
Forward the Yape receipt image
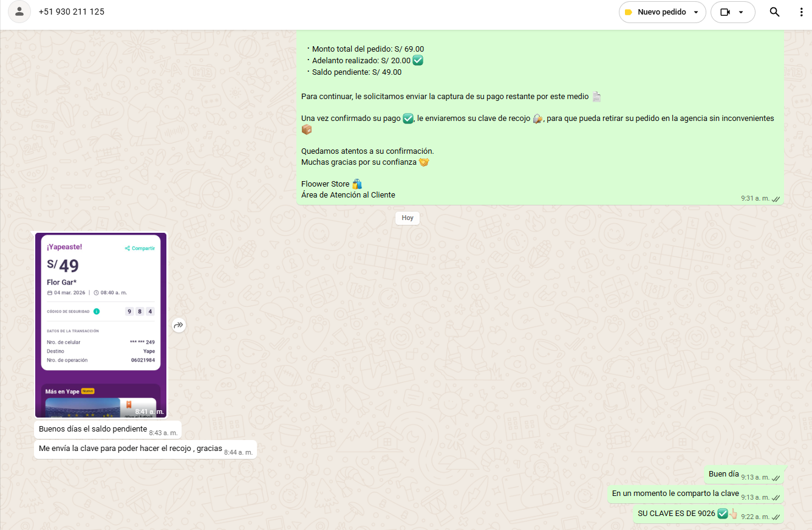pos(178,325)
